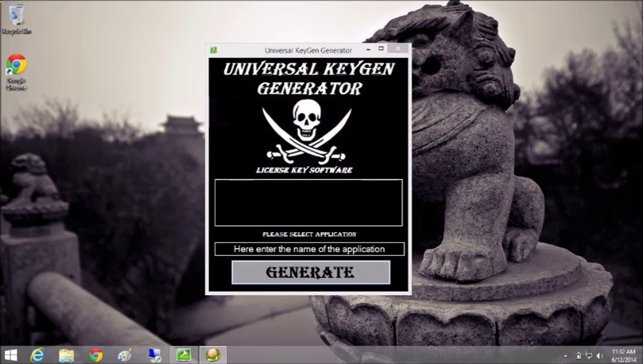Click the orange-green globe taskbar icon
This screenshot has width=643, height=364.
click(x=213, y=355)
